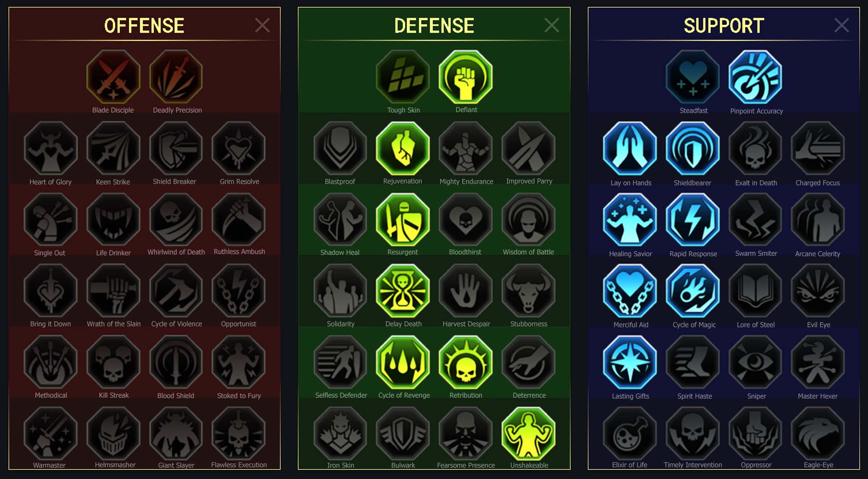868x479 pixels.
Task: Choose the Life Drinker mastery icon
Action: 113,220
